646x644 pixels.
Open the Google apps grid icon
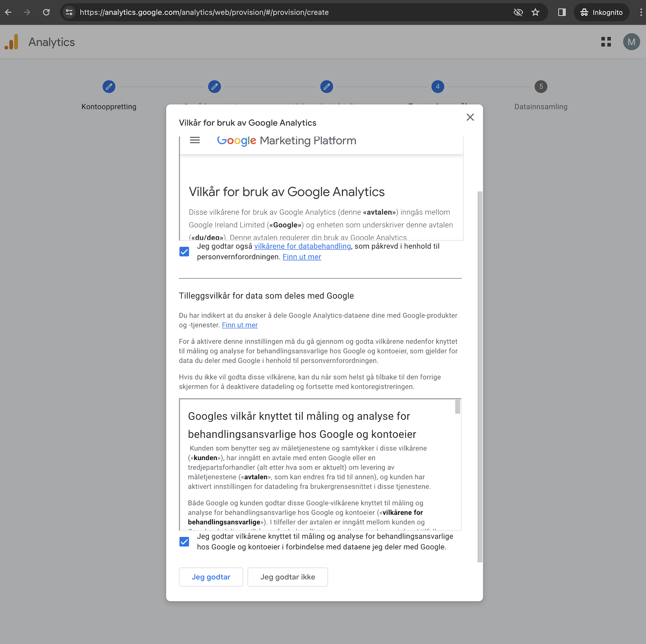606,42
